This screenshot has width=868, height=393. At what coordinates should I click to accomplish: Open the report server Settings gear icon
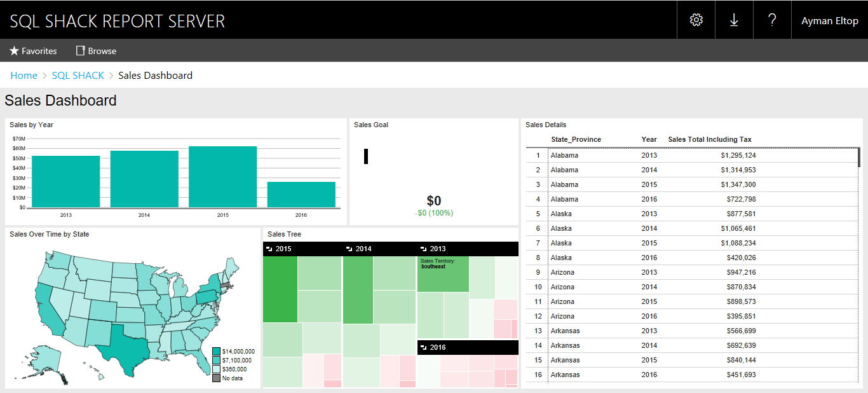tap(696, 20)
